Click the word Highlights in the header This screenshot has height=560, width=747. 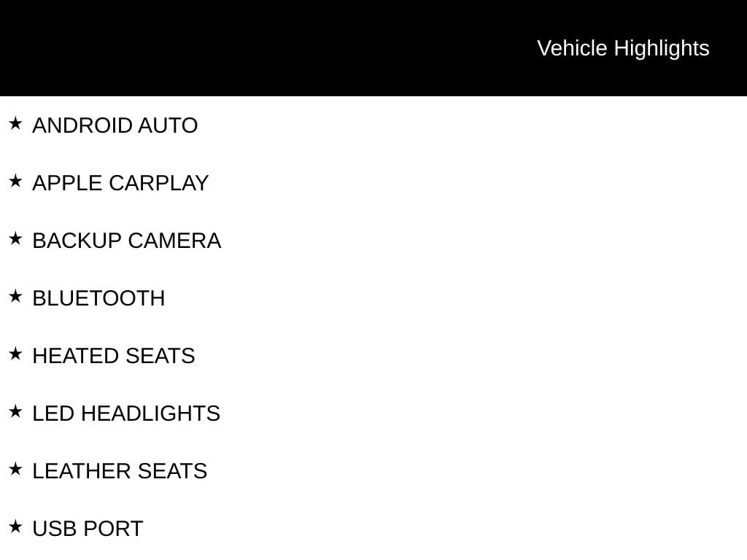pyautogui.click(x=662, y=49)
